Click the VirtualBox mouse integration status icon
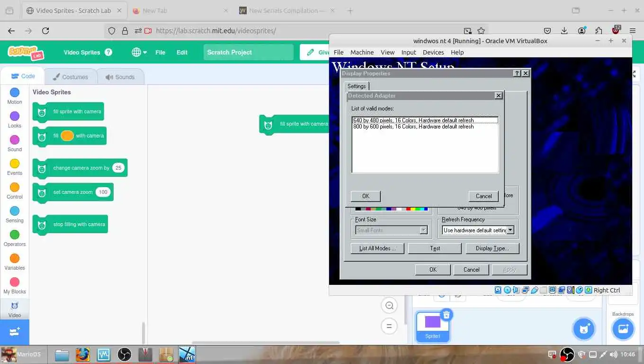This screenshot has height=364, width=644. pos(580,290)
